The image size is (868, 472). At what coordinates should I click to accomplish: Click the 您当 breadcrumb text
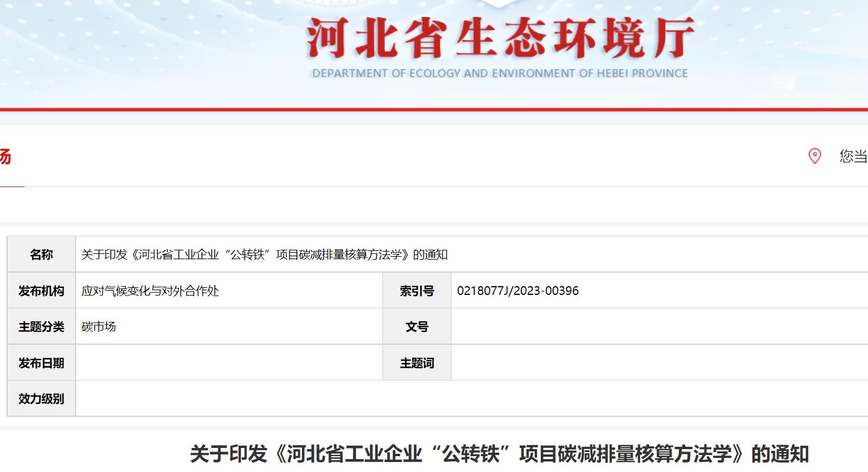point(853,156)
